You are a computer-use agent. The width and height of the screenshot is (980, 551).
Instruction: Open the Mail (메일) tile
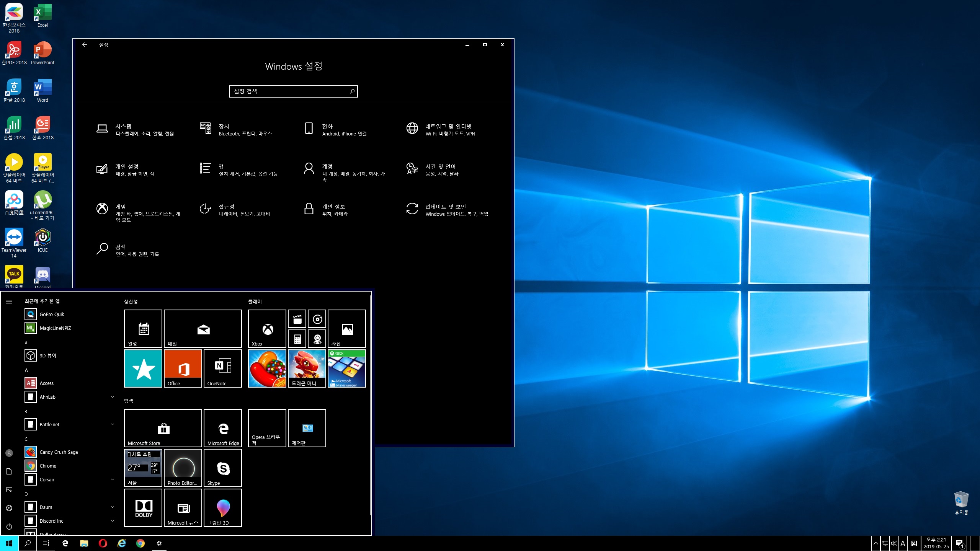(203, 329)
